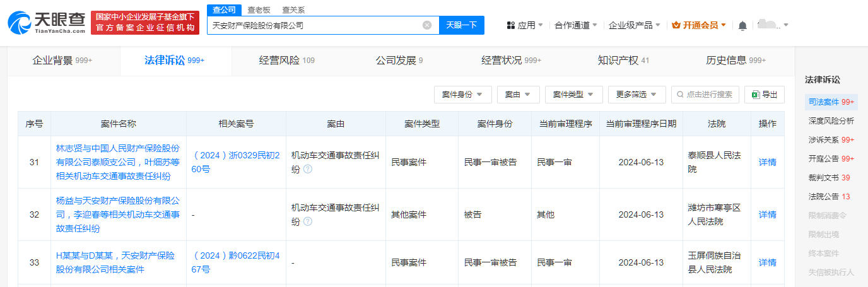This screenshot has height=287, width=868.
Task: Open the notification bell icon
Action: tap(742, 25)
